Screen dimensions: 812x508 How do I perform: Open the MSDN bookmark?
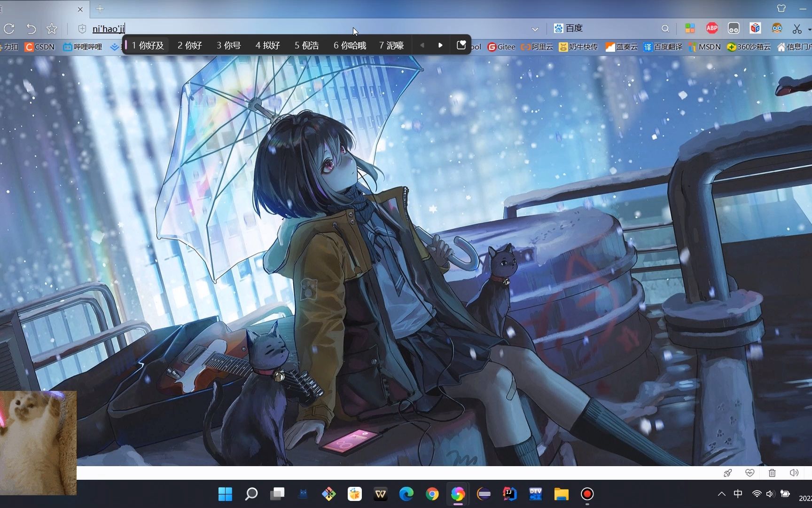(x=704, y=47)
